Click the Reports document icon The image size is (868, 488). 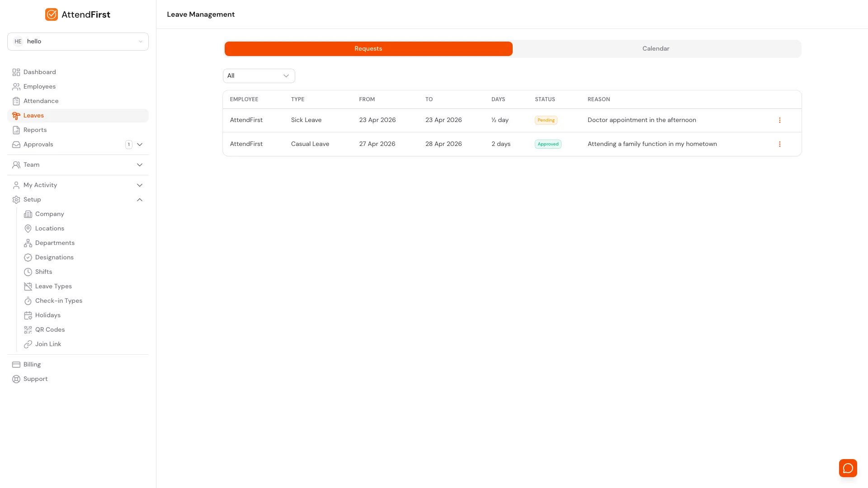[x=16, y=130]
